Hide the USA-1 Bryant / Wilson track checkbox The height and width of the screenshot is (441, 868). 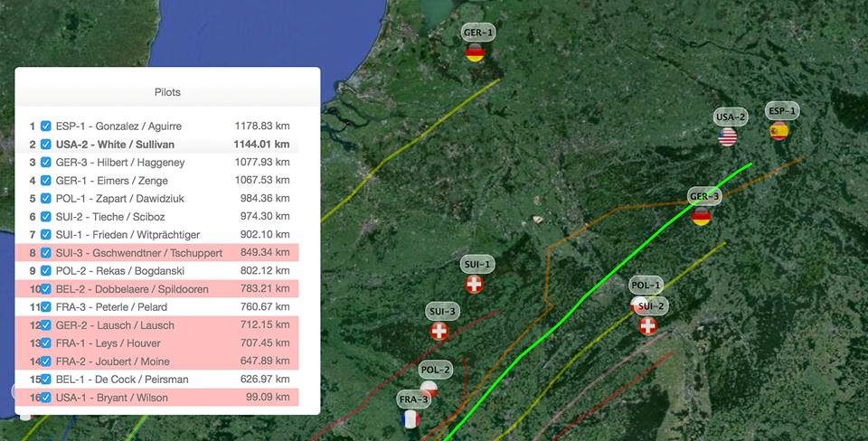click(x=45, y=398)
